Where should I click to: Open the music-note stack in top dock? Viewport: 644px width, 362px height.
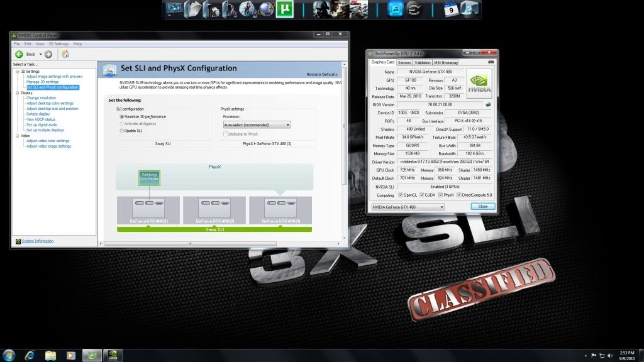click(x=230, y=10)
